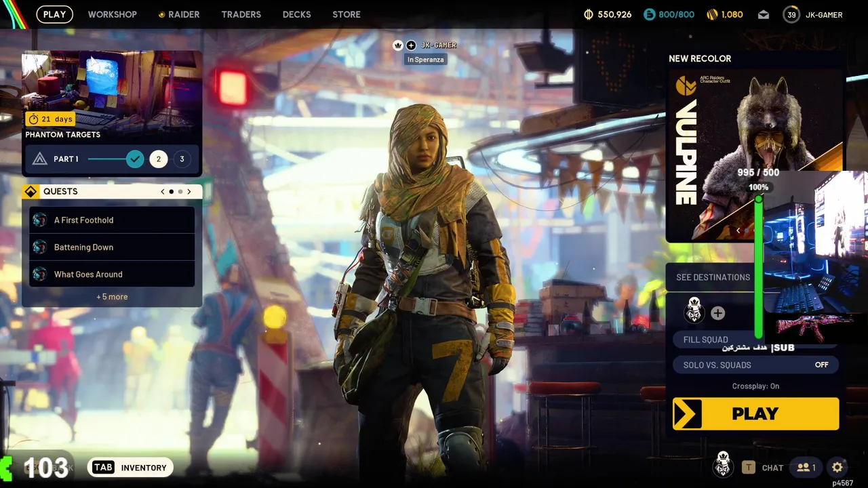The image size is (868, 488).
Task: Go to the next quests page
Action: coord(189,192)
